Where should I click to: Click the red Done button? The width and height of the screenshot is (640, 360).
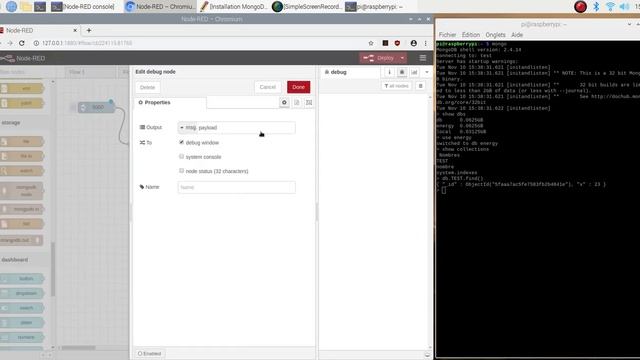298,87
